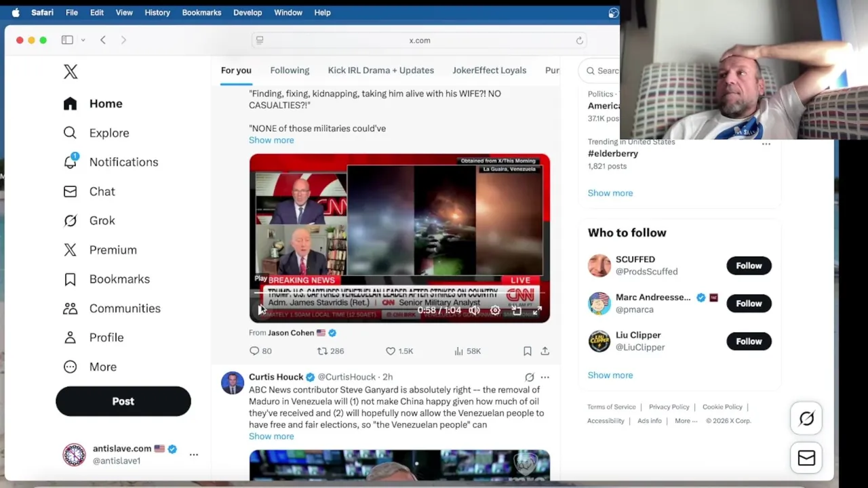Screen dimensions: 868x488
Task: Open Grok from sidebar
Action: point(89,220)
